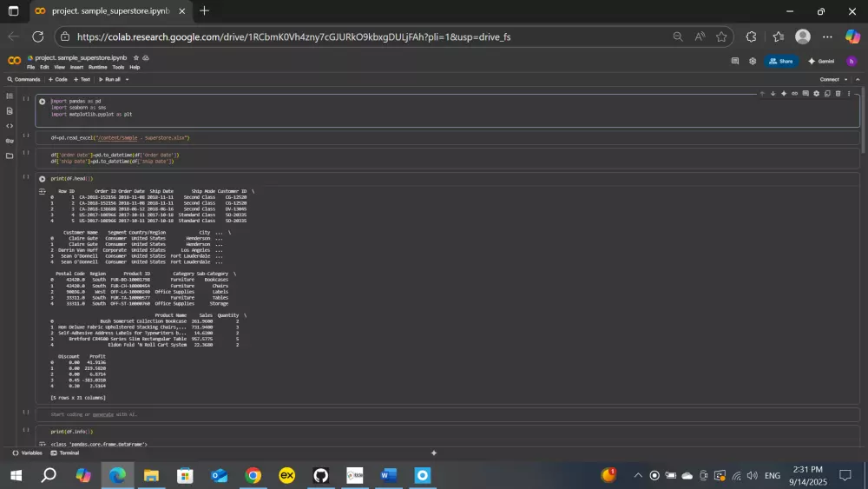Refresh the browser page

[x=37, y=36]
